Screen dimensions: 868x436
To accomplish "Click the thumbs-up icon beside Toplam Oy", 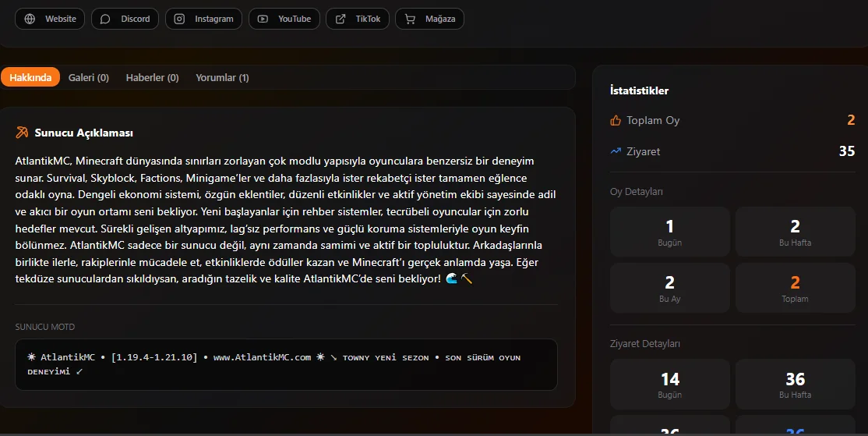I will click(x=616, y=120).
